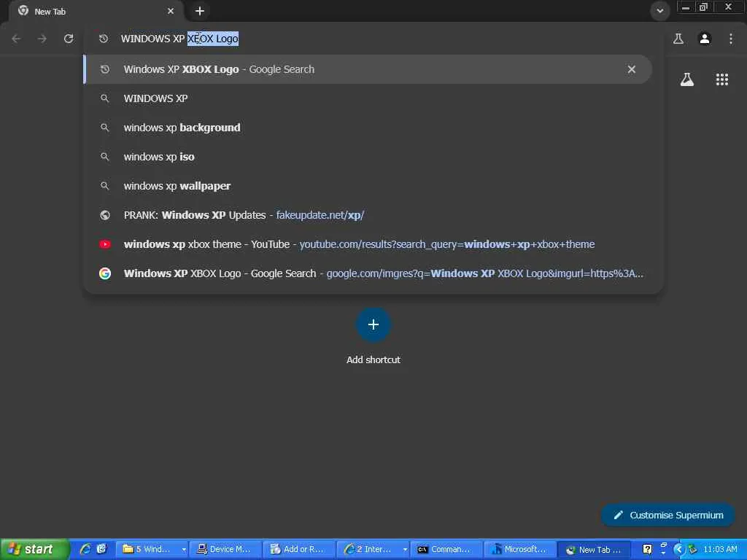Click search icon beside windows xp iso
The width and height of the screenshot is (747, 560).
(x=105, y=157)
